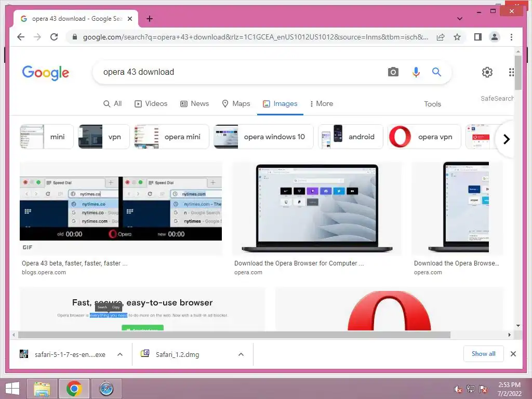Open Google quick settings gear
The height and width of the screenshot is (399, 532).
point(487,72)
